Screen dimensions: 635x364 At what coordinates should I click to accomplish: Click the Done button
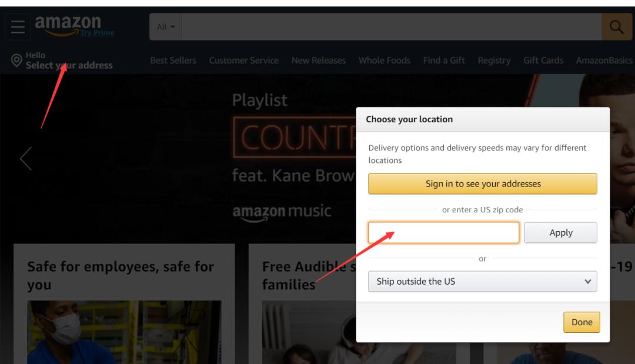pos(581,322)
